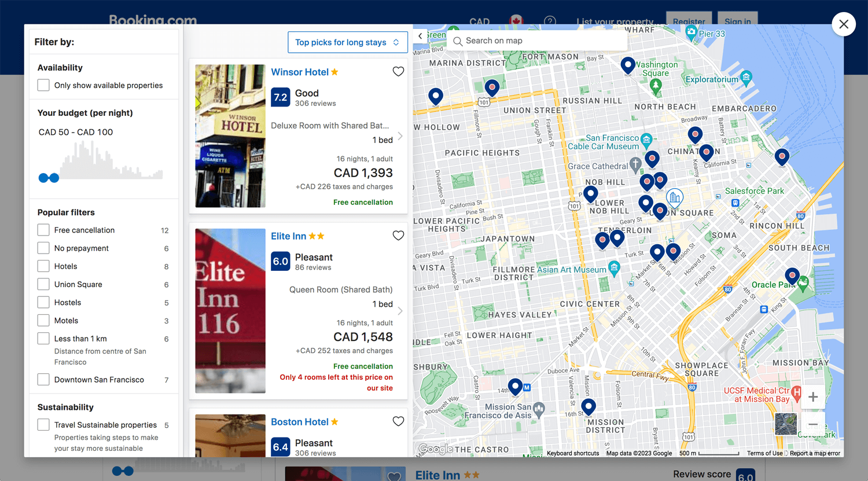868x481 pixels.
Task: Save Boston Hotel with its heart icon
Action: pyautogui.click(x=398, y=421)
